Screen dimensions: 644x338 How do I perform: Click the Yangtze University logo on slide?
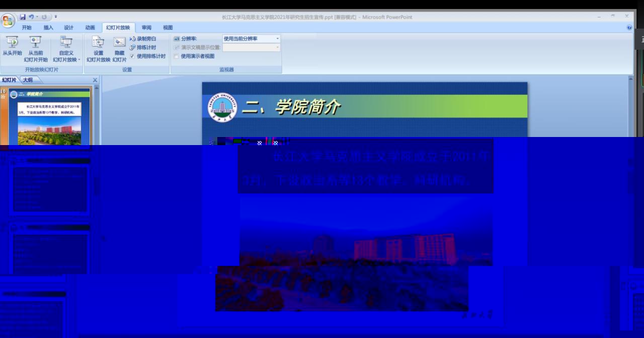pyautogui.click(x=222, y=107)
